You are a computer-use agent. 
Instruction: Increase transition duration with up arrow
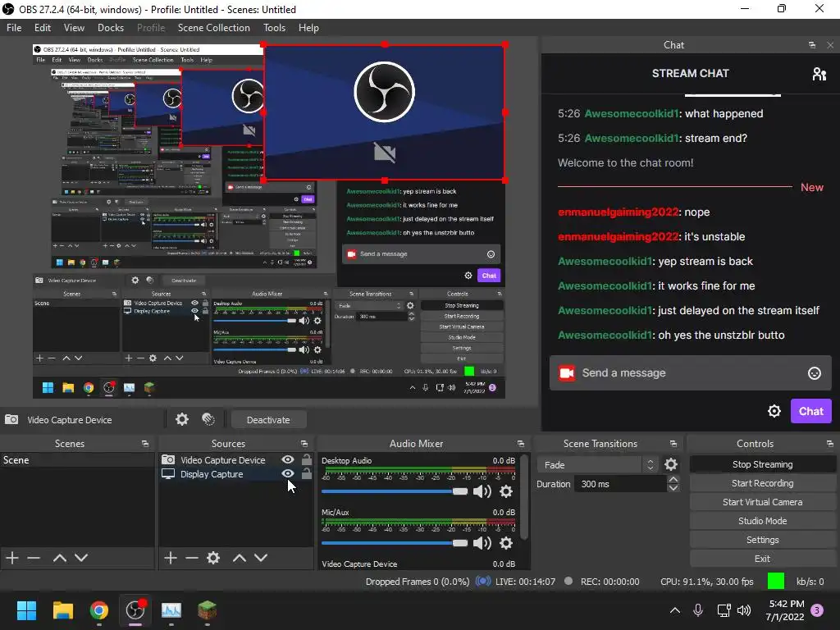click(x=673, y=479)
